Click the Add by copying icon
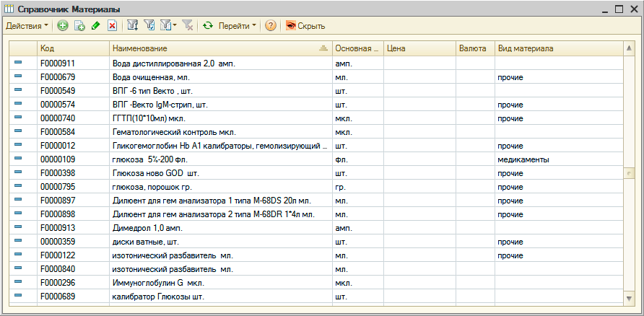 coord(79,25)
